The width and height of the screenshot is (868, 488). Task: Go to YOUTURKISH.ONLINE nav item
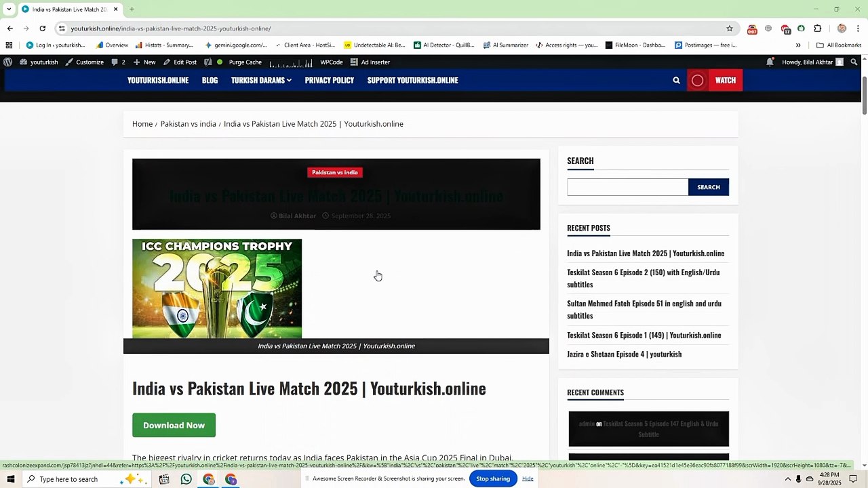[x=158, y=80]
